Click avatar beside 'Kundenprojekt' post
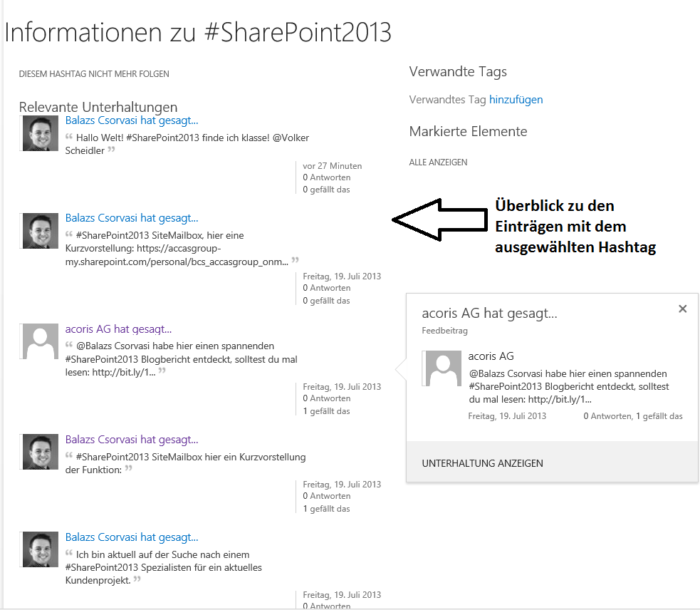 point(40,549)
